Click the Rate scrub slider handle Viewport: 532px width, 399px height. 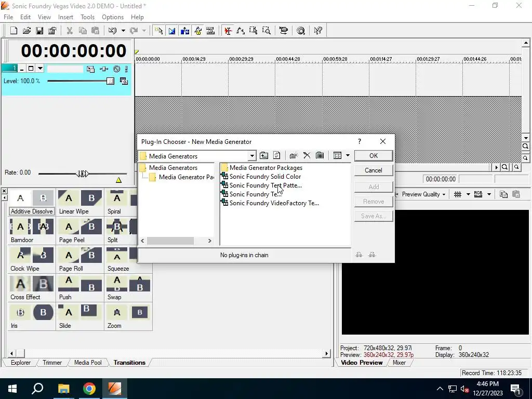(x=83, y=174)
